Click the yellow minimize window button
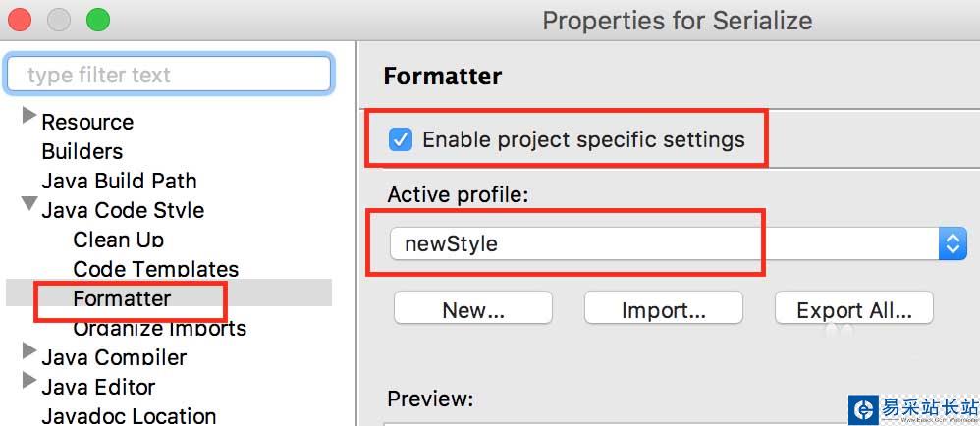 click(x=59, y=19)
